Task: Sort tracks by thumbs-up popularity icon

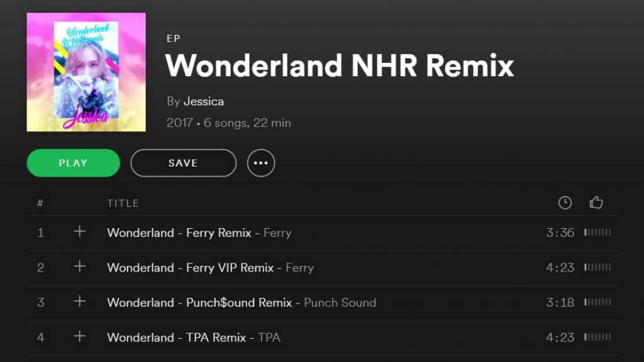Action: click(x=596, y=202)
